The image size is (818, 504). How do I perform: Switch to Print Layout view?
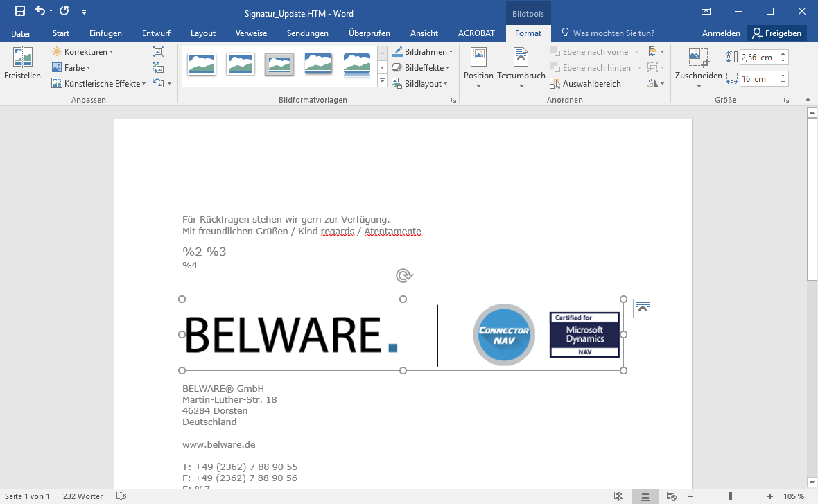pyautogui.click(x=645, y=496)
